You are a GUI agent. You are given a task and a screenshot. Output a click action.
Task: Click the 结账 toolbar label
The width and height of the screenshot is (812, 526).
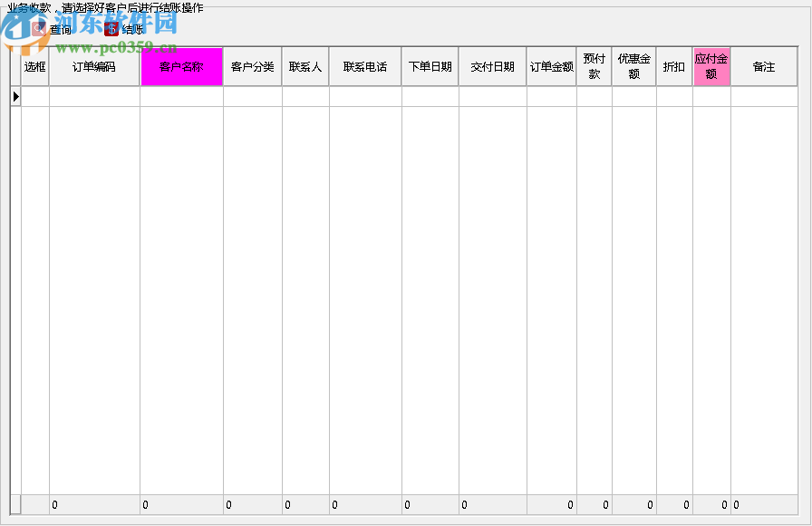pyautogui.click(x=132, y=30)
